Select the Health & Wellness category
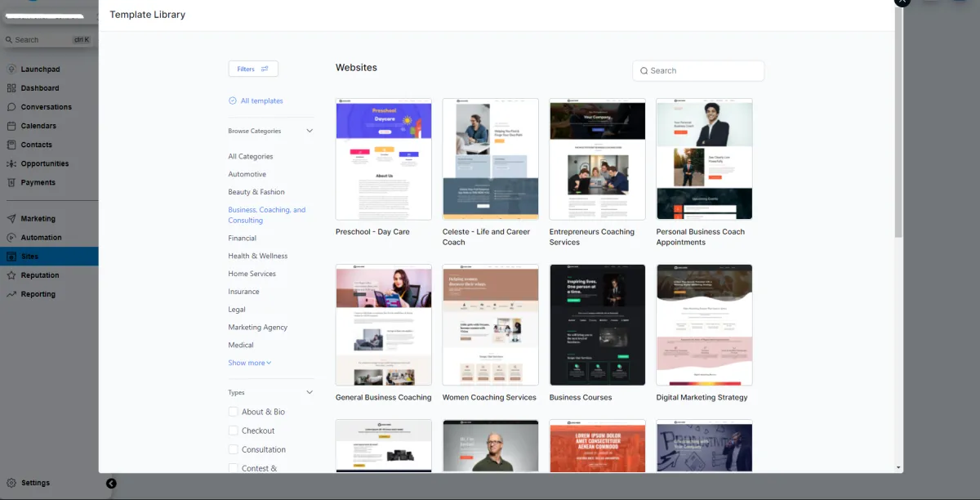Viewport: 980px width, 500px height. coord(258,257)
